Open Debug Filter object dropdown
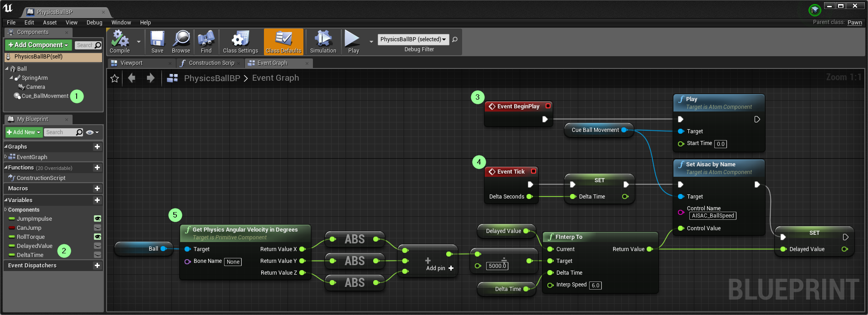Screen dimensions: 868x315 pyautogui.click(x=413, y=39)
